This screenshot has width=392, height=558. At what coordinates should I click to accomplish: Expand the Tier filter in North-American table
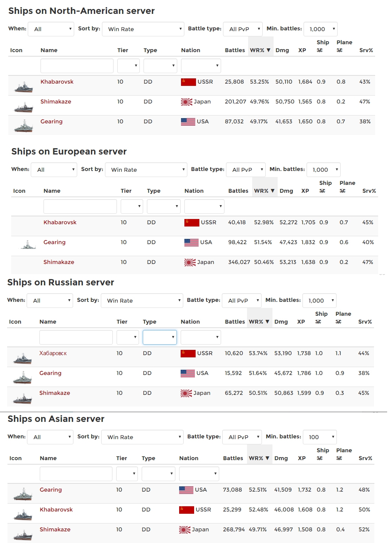pos(128,66)
